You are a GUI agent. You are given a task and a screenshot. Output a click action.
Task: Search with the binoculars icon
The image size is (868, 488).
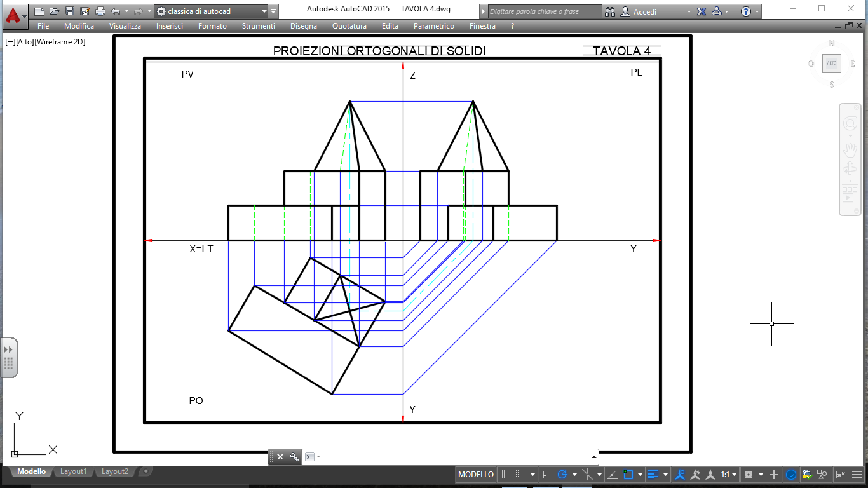[x=610, y=11]
